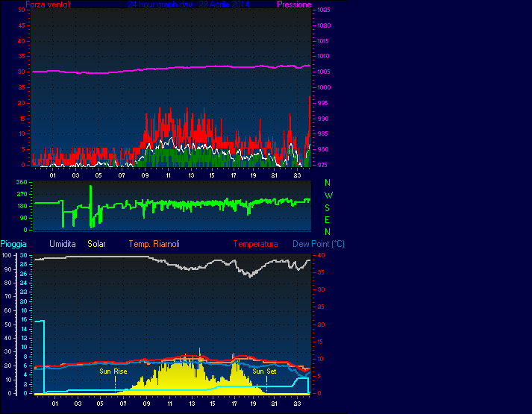Click the orange 'Temp. Riamoli' legend label
The height and width of the screenshot is (414, 532).
(154, 244)
